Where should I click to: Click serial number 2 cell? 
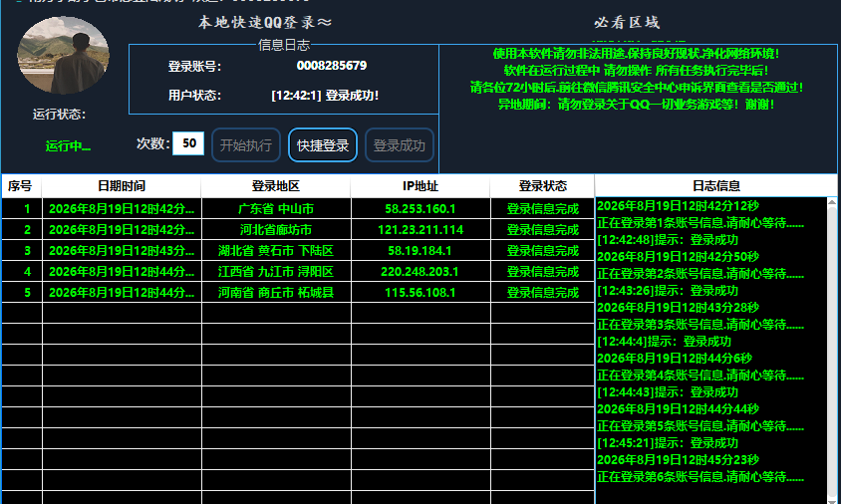pyautogui.click(x=22, y=229)
